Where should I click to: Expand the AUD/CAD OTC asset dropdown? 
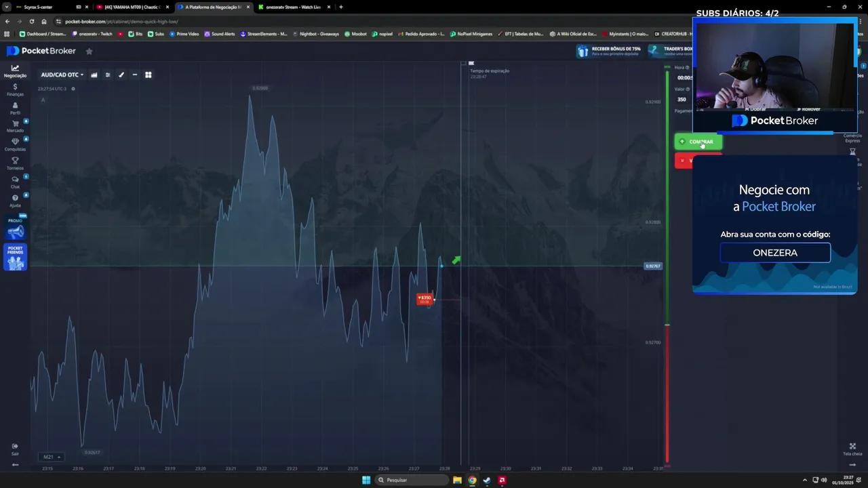tap(62, 75)
